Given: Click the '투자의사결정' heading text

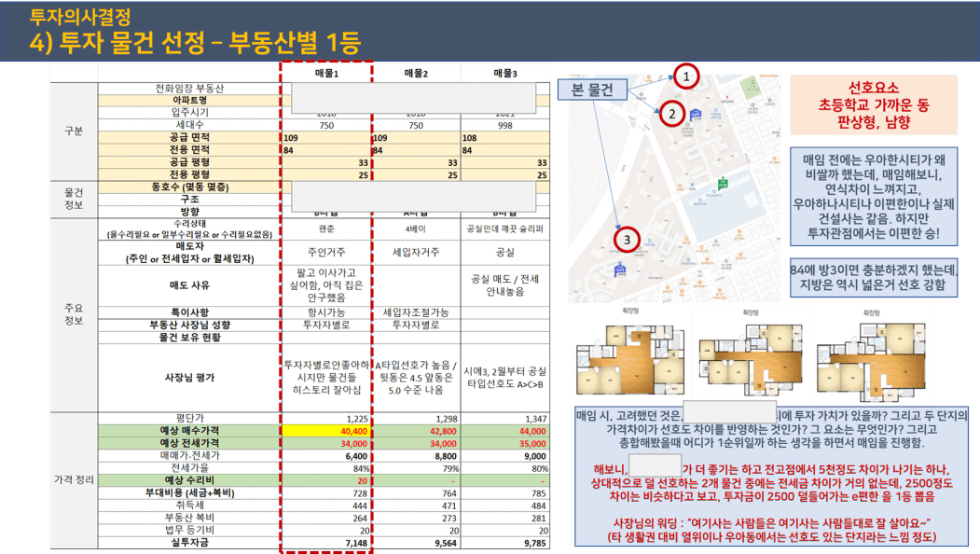Looking at the screenshot, I should click(x=80, y=16).
